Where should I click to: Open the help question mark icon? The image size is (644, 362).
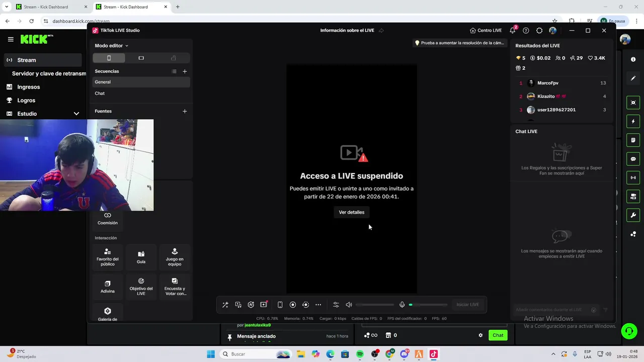526,30
